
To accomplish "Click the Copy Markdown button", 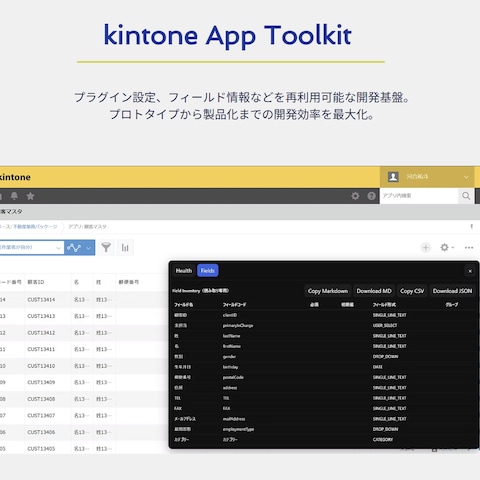I will click(328, 291).
